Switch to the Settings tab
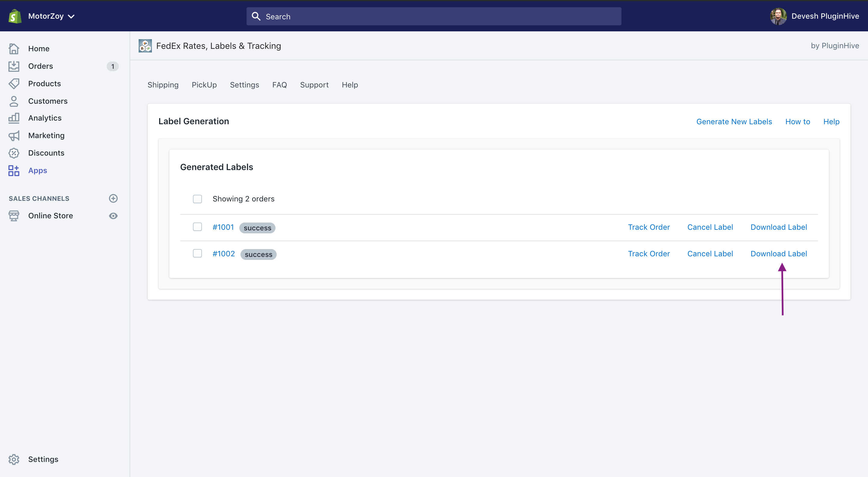This screenshot has height=477, width=868. point(244,84)
